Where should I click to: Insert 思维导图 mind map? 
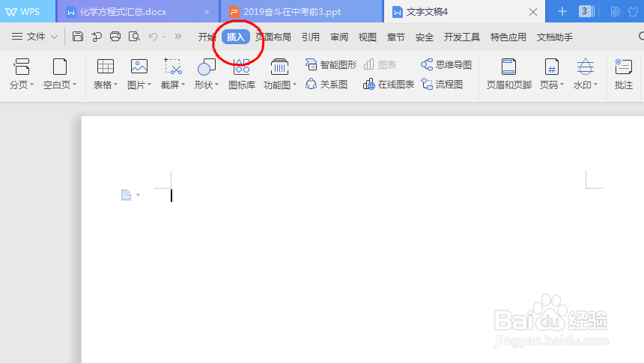click(x=446, y=64)
